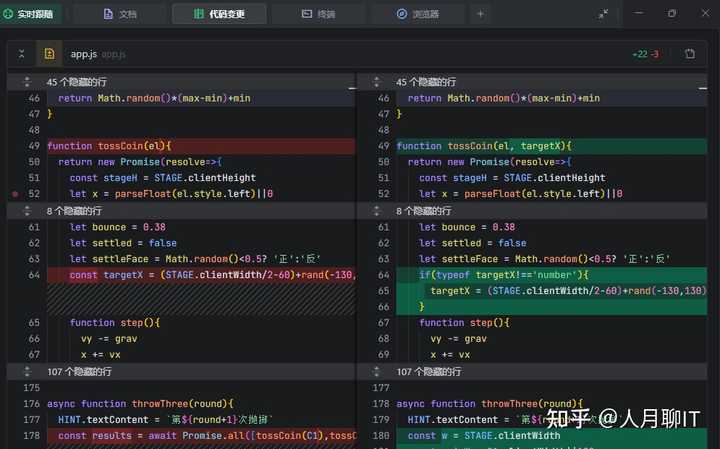The image size is (720, 449).
Task: Click the 实时跟随 live-follow button
Action: (30, 14)
